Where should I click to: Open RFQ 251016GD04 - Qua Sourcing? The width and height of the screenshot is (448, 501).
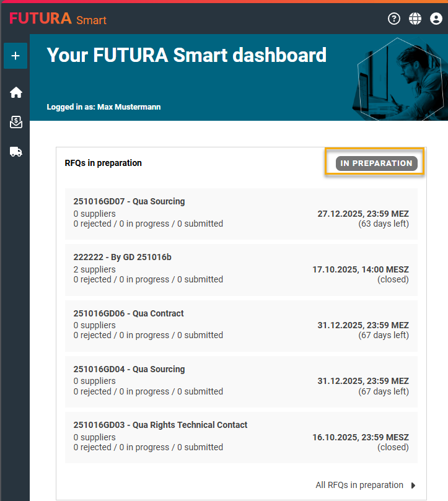click(x=129, y=369)
